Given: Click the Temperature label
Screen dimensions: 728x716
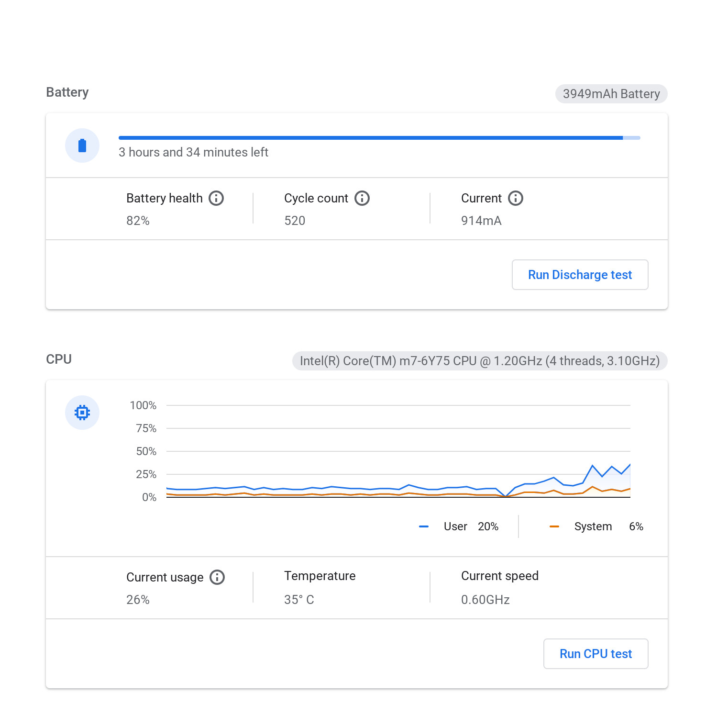Looking at the screenshot, I should pos(320,576).
